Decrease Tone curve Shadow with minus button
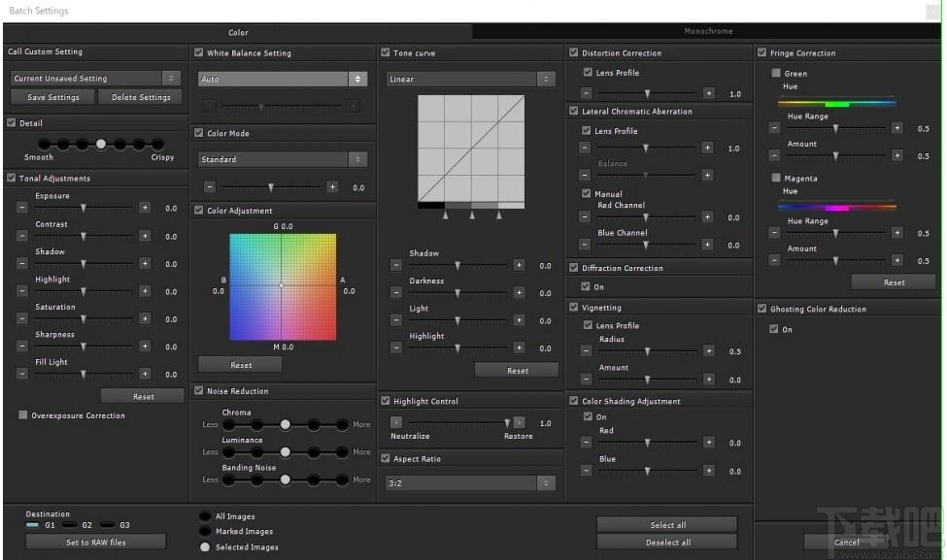Viewport: 947px width, 560px height. tap(396, 265)
